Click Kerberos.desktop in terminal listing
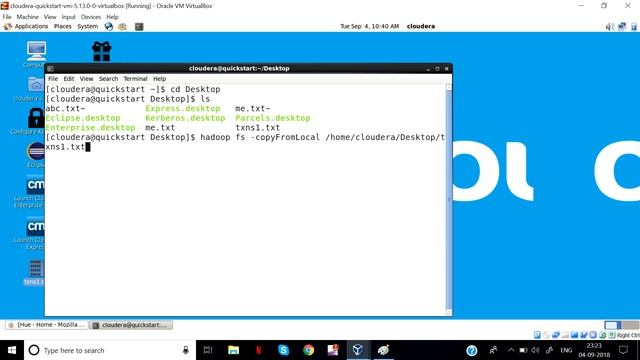The width and height of the screenshot is (640, 360). pos(185,118)
